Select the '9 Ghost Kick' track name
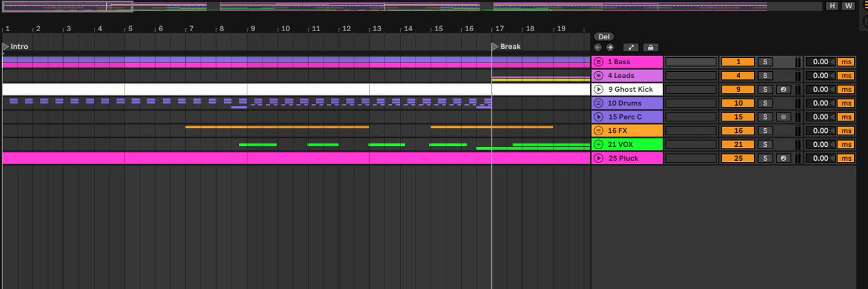Viewport: 868px width, 289px height. click(630, 90)
